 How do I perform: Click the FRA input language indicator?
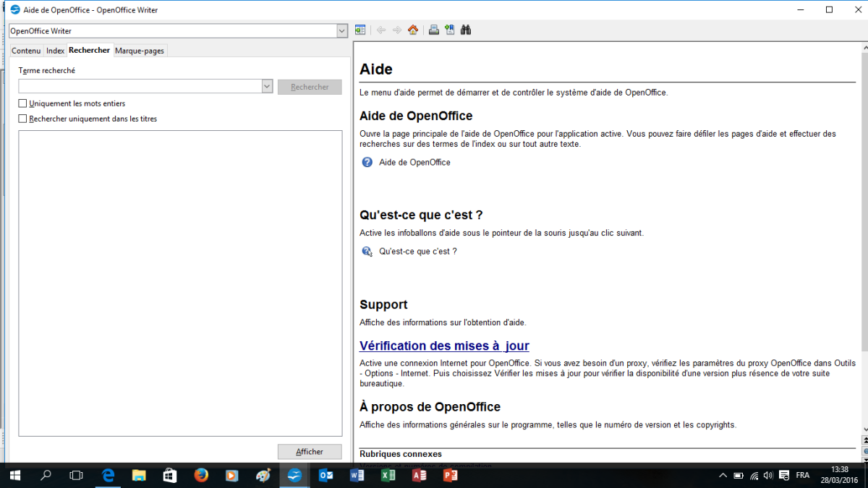[803, 476]
